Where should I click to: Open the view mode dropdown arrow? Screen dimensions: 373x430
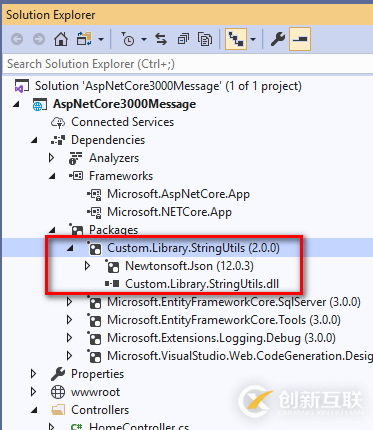point(253,40)
